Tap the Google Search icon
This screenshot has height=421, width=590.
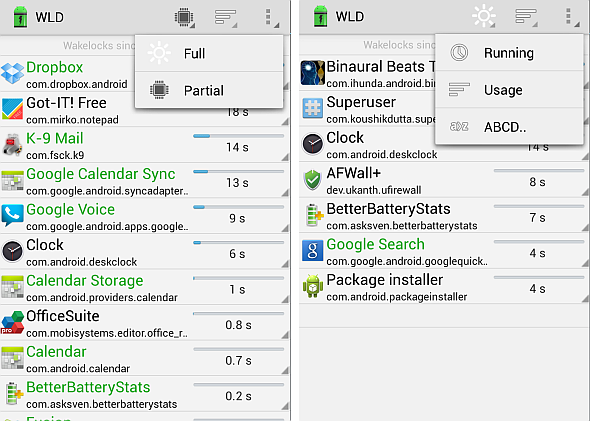pos(313,251)
